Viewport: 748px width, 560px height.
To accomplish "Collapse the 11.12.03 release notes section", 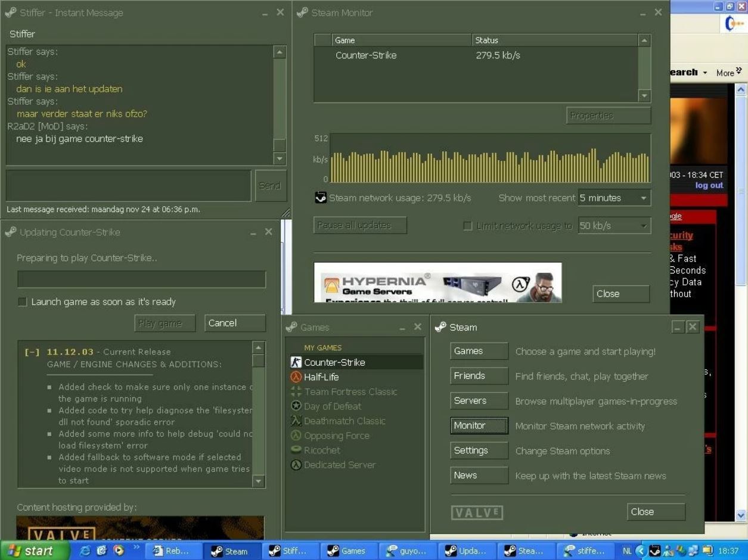I will [x=32, y=352].
